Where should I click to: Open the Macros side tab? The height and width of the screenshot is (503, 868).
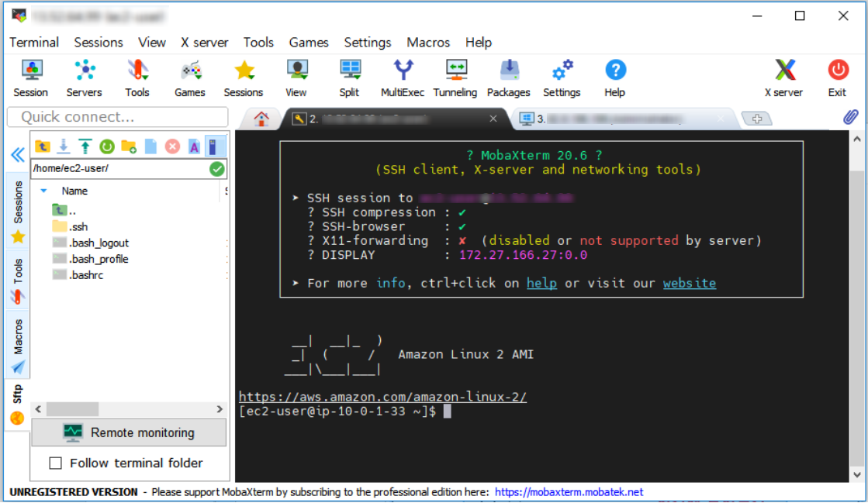click(x=19, y=346)
